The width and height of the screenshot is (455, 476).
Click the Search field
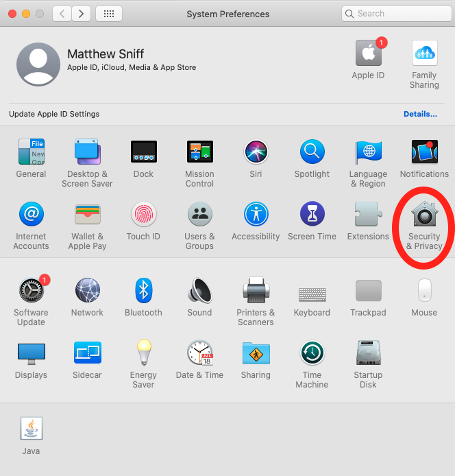397,14
